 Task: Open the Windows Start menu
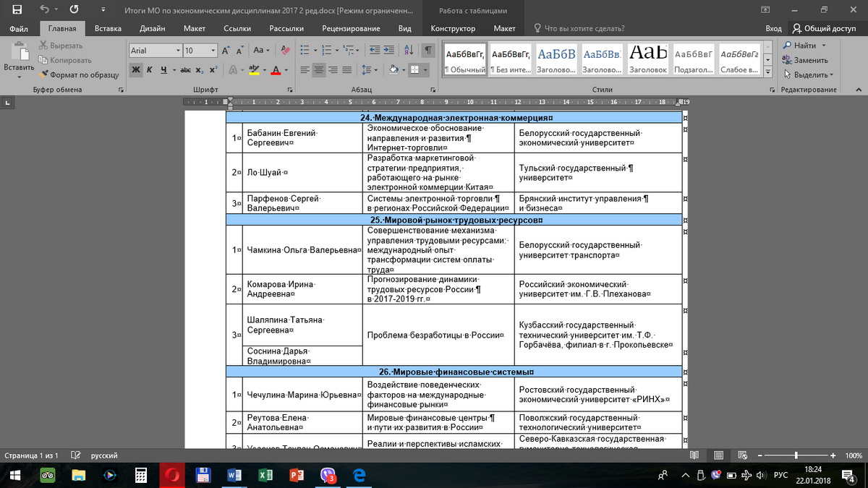click(16, 475)
